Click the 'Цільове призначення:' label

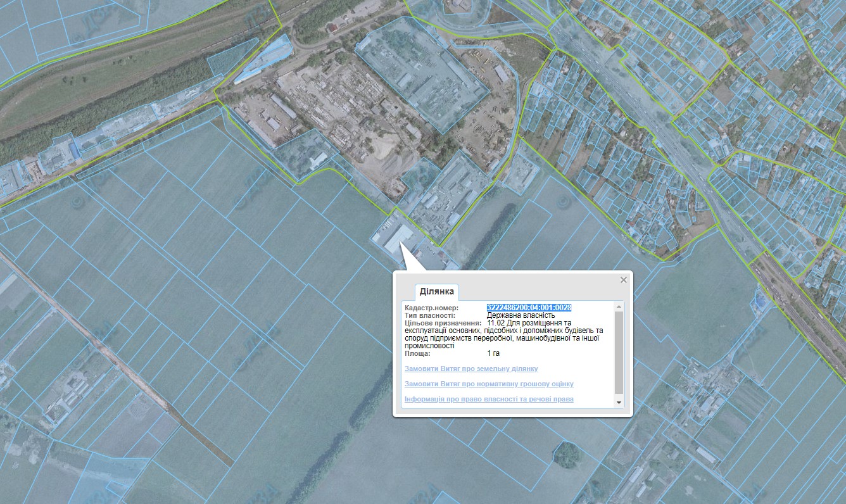(x=443, y=323)
